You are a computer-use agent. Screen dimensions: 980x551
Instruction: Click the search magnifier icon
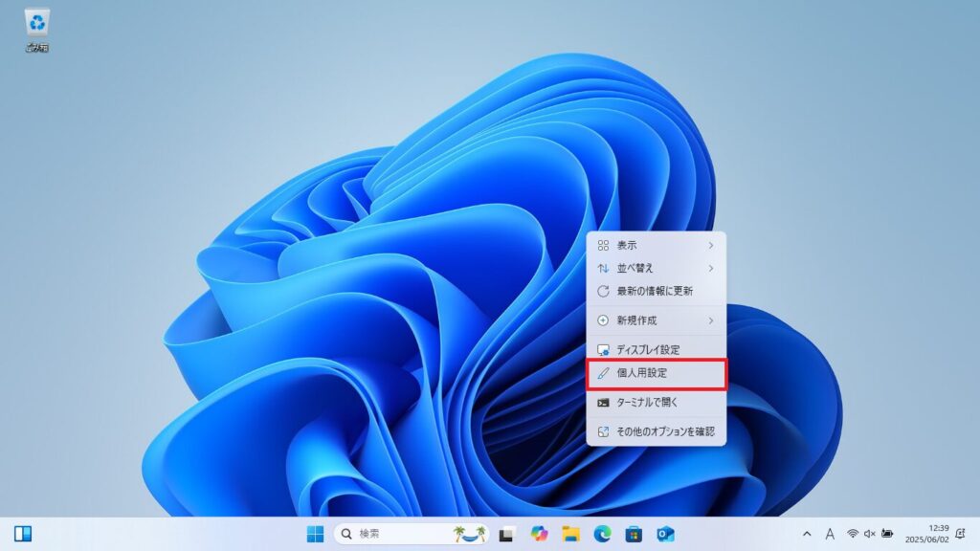346,534
